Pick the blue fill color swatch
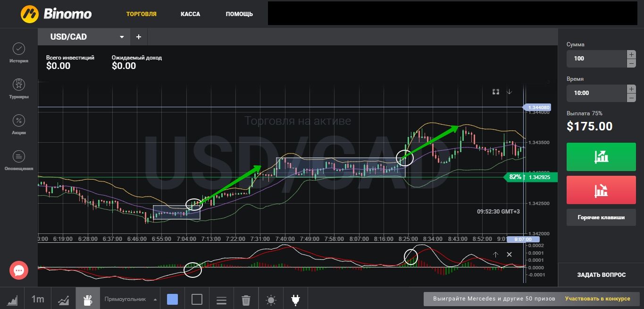Image resolution: width=644 pixels, height=309 pixels. point(173,299)
